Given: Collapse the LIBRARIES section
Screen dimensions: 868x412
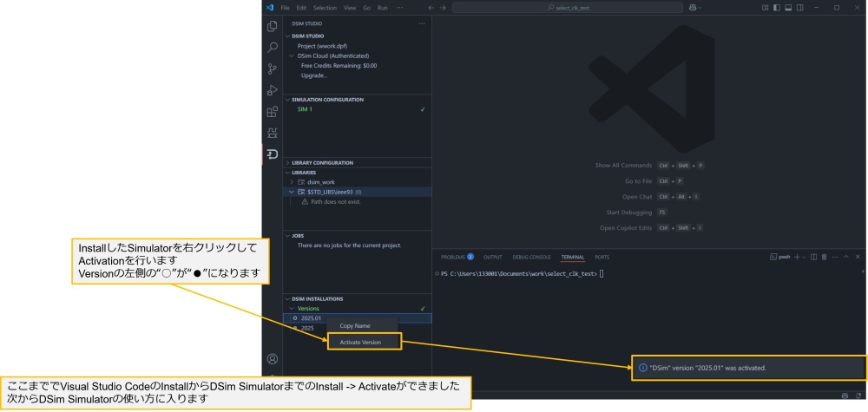Looking at the screenshot, I should (287, 173).
